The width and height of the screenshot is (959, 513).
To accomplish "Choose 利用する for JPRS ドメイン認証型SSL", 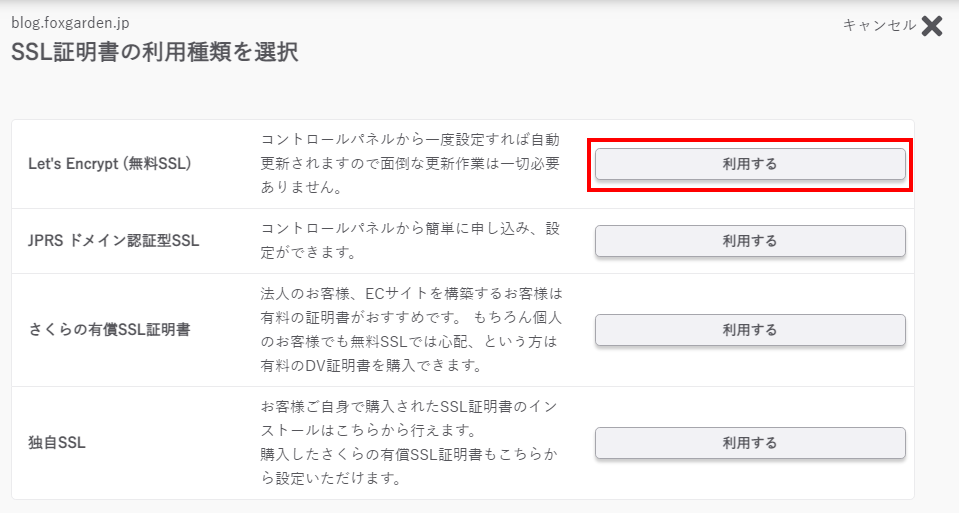I will tap(750, 241).
